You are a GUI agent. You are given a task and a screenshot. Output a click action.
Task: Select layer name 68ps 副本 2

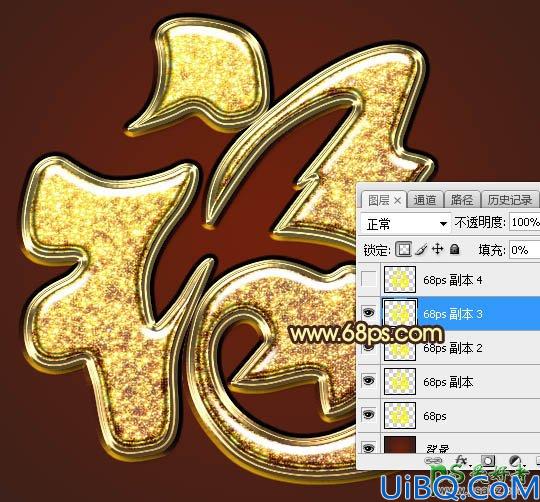453,348
